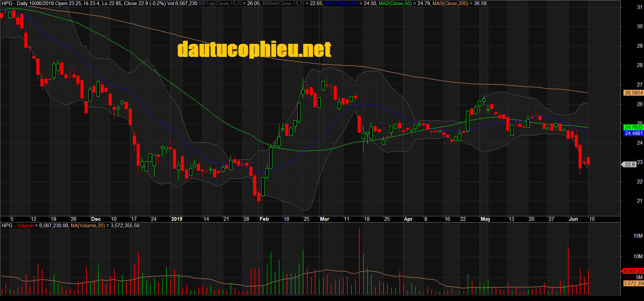
Task: Click the 29 price axis label
Action: click(640, 46)
